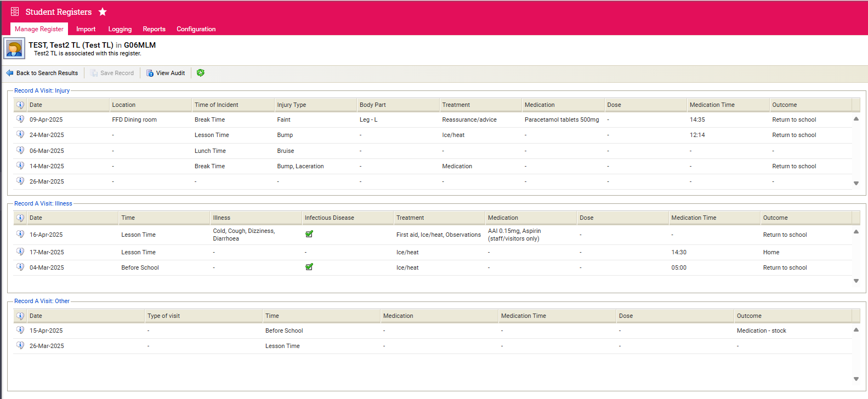The image size is (868, 399).
Task: Click info icon for 16-Apr-2025 illness record
Action: [x=20, y=234]
